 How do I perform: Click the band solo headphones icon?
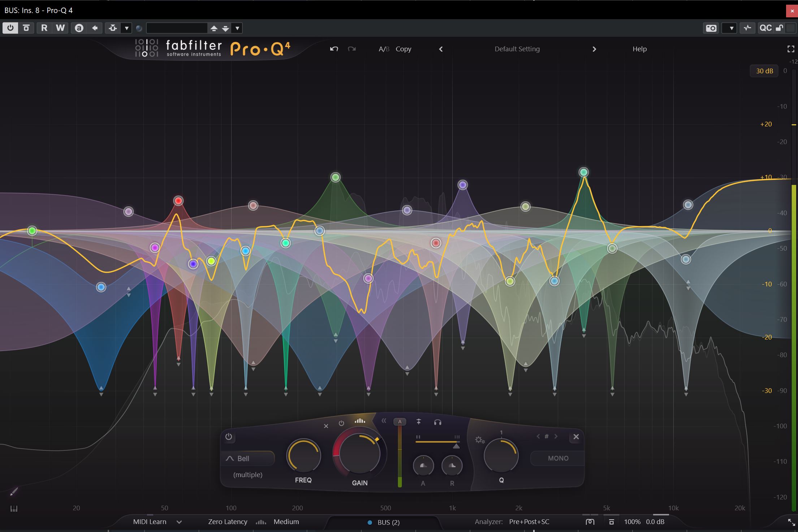pyautogui.click(x=437, y=422)
